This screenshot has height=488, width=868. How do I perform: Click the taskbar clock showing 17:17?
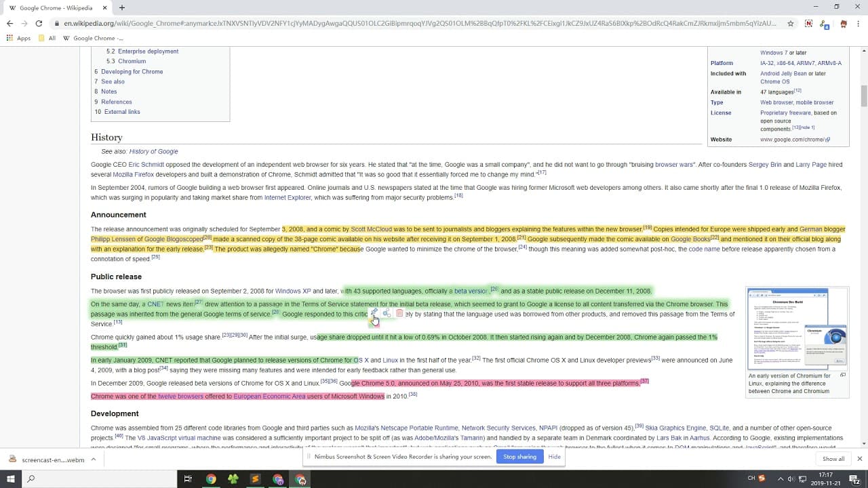pos(826,479)
